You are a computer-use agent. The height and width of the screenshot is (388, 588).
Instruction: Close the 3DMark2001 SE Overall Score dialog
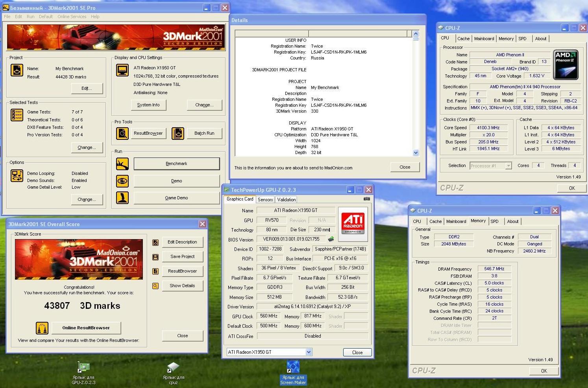pos(202,224)
